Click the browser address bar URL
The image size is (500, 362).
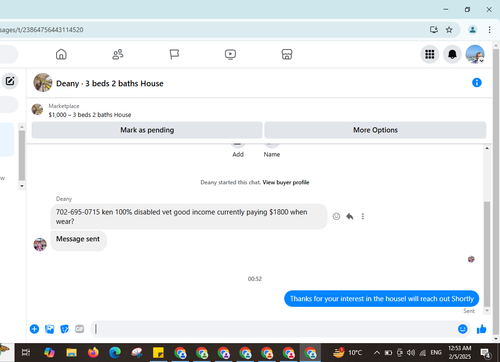point(42,30)
